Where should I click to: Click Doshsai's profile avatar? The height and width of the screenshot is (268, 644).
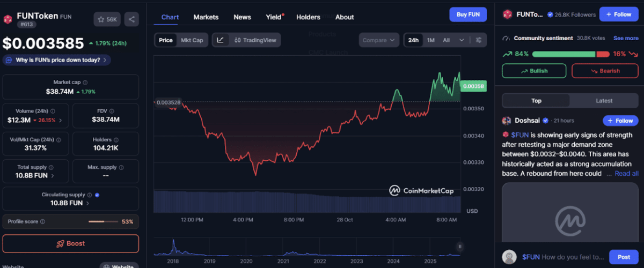click(x=507, y=121)
